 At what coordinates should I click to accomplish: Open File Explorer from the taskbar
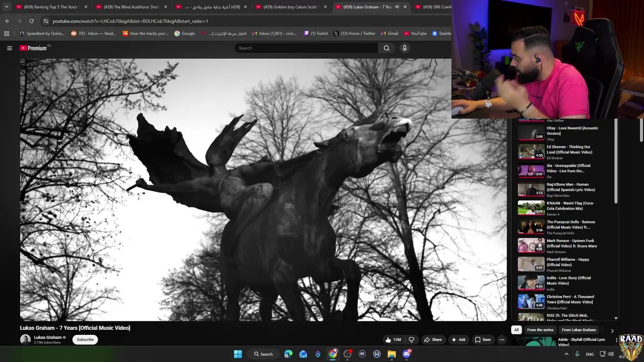tap(391, 354)
